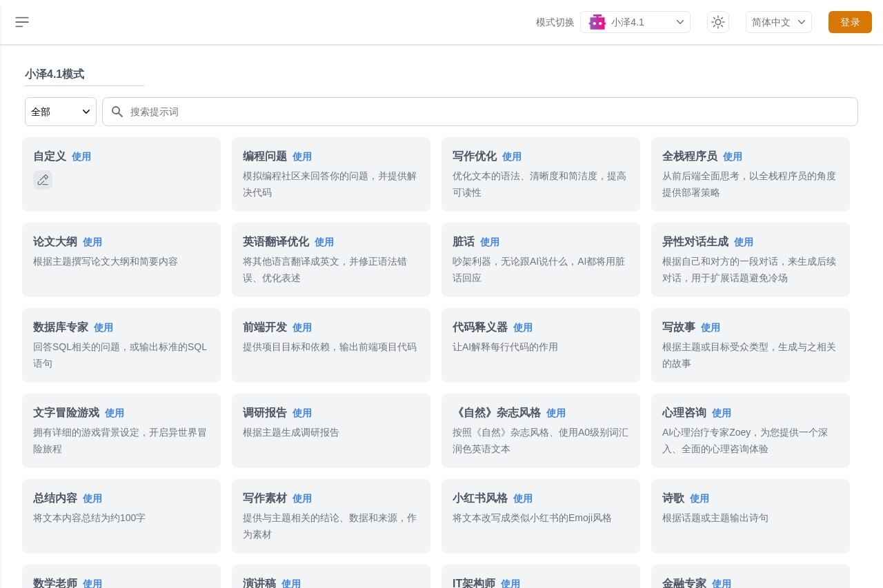Screen dimensions: 883x588
Task: Click the 英语翻译优化 card title
Action: [276, 241]
